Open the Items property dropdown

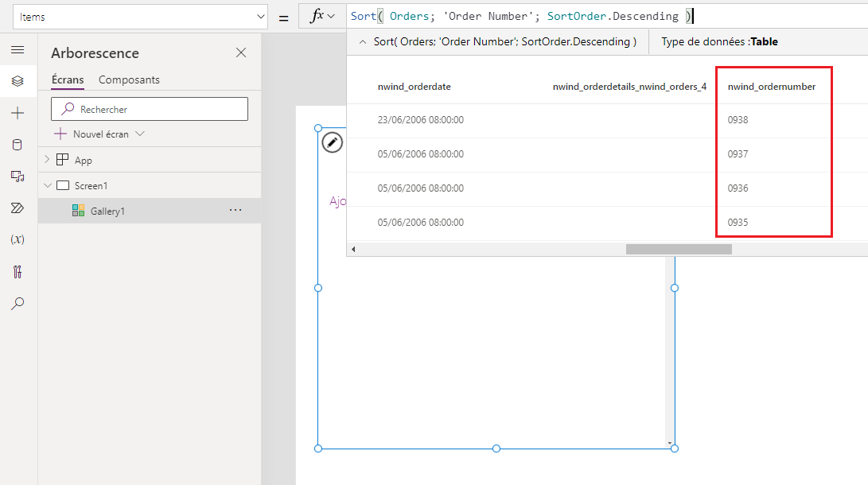point(141,17)
